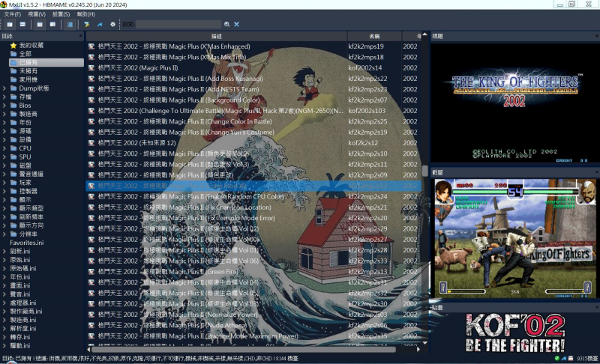Open the 設置(S) menu
Screen dimensions: 600x364
tap(62, 14)
